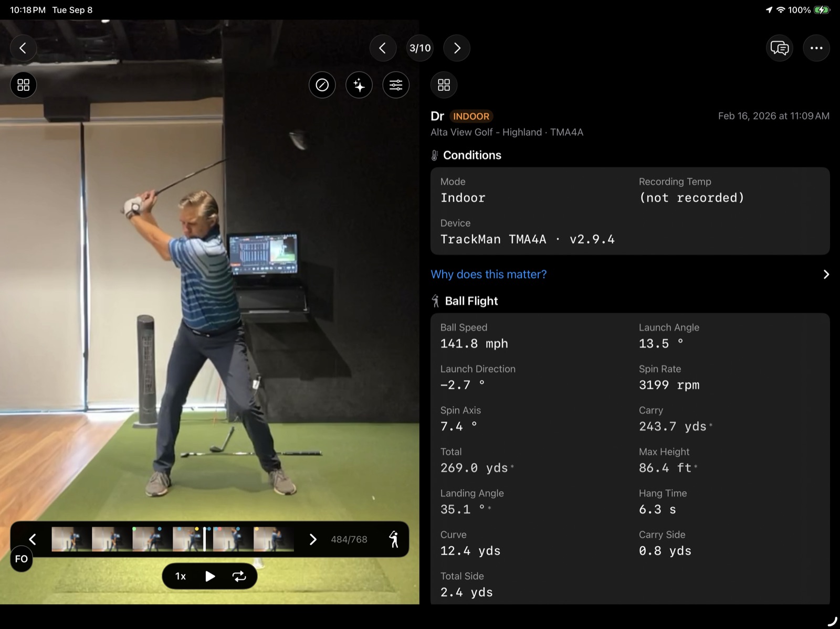The image size is (840, 629).
Task: Toggle the FO camera view badge
Action: coord(22,559)
